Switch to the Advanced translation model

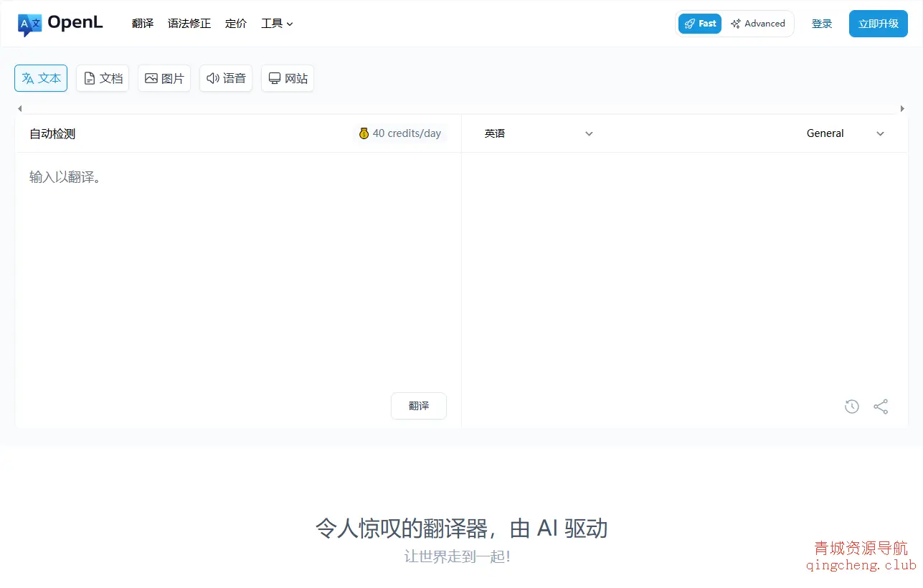pyautogui.click(x=758, y=23)
